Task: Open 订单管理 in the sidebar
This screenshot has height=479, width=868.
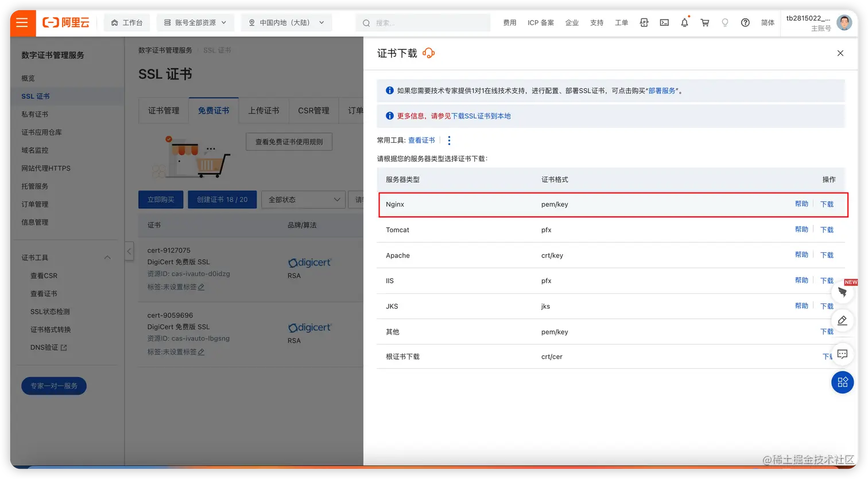Action: (35, 204)
